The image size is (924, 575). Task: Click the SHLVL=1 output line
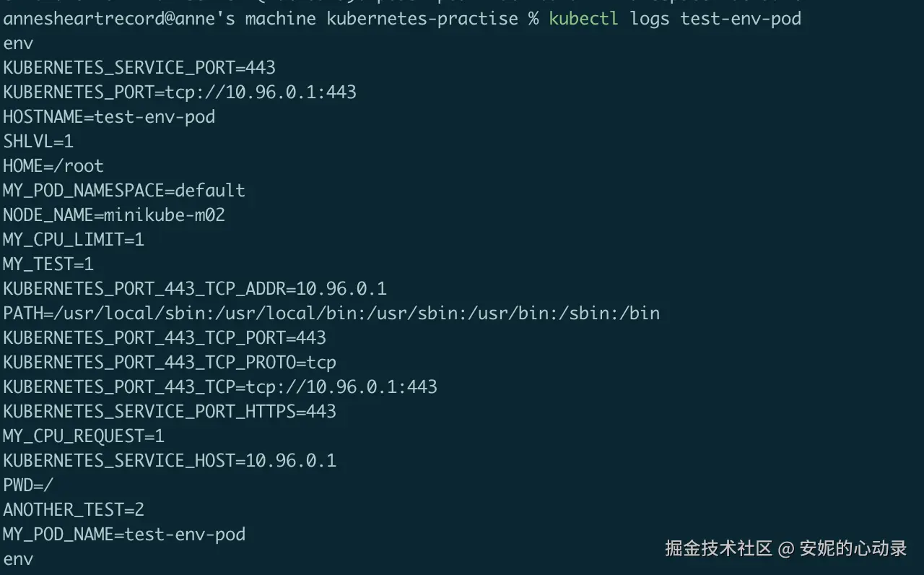(38, 142)
